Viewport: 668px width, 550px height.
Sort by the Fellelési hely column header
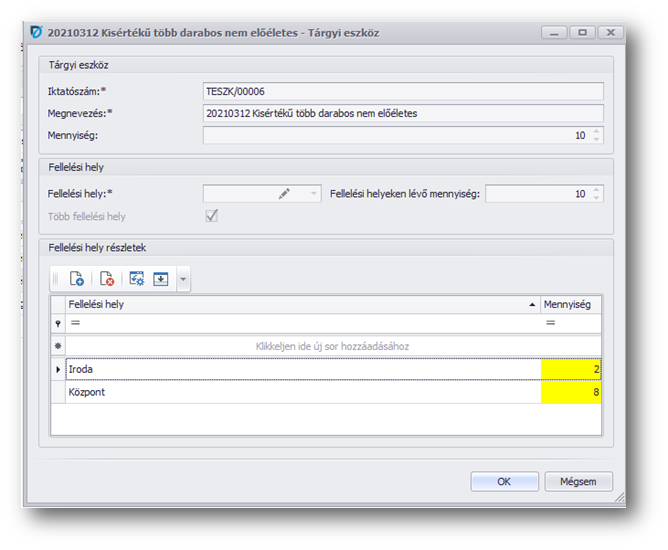click(300, 303)
